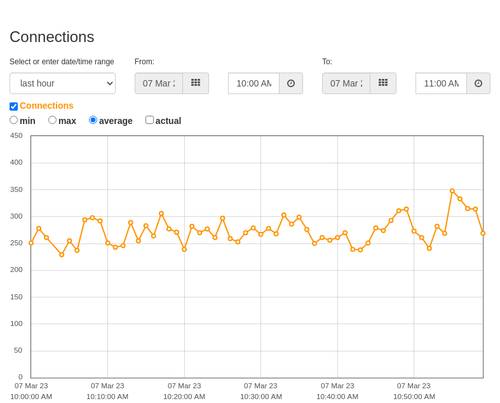Open the last hour range dropdown
Viewport: 500px width, 403px height.
point(63,83)
